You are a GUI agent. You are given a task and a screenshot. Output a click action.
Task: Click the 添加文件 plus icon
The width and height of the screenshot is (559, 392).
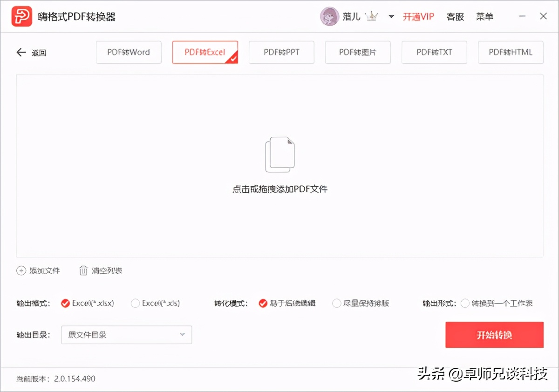[21, 270]
